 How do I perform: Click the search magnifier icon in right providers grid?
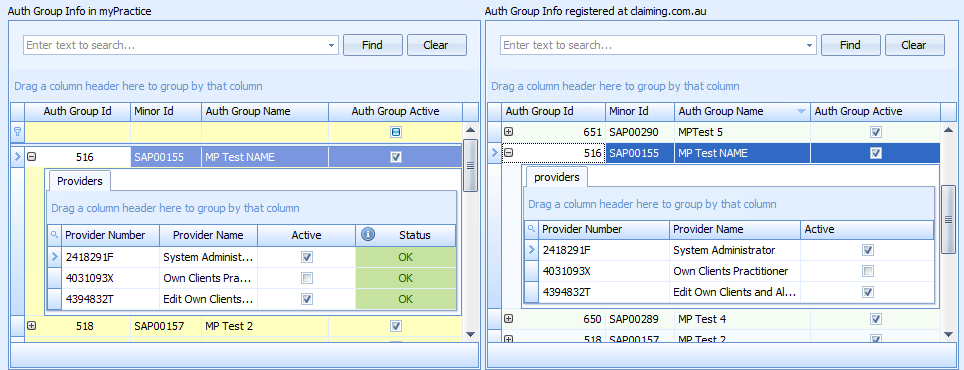click(531, 229)
